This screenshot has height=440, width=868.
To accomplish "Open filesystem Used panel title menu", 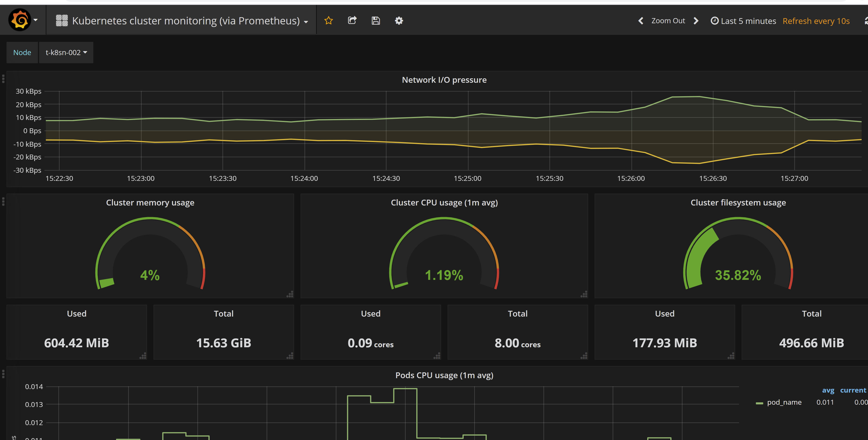I will (x=664, y=313).
